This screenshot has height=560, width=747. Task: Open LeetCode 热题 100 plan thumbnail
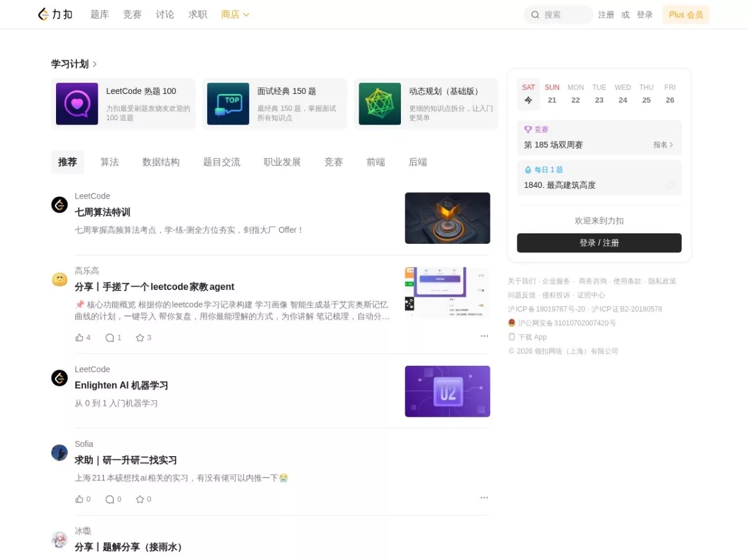point(77,104)
